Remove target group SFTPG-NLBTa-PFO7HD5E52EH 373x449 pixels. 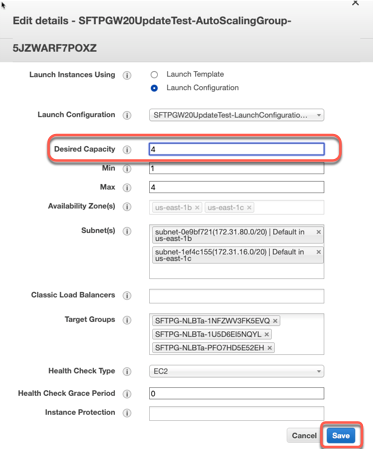tap(270, 348)
